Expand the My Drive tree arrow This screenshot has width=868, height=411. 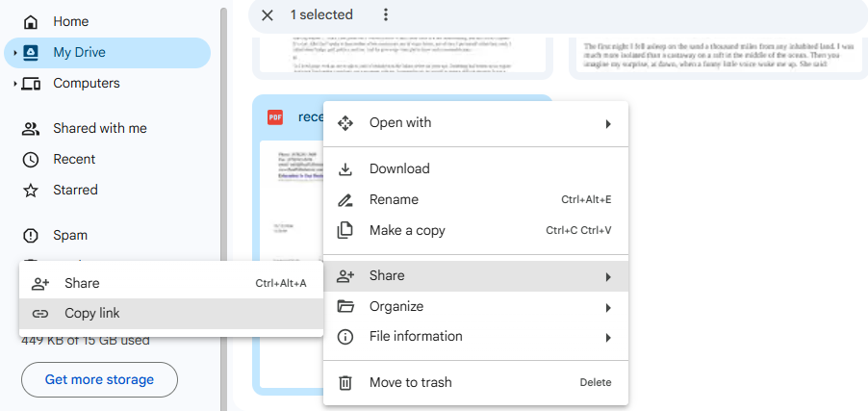click(14, 52)
